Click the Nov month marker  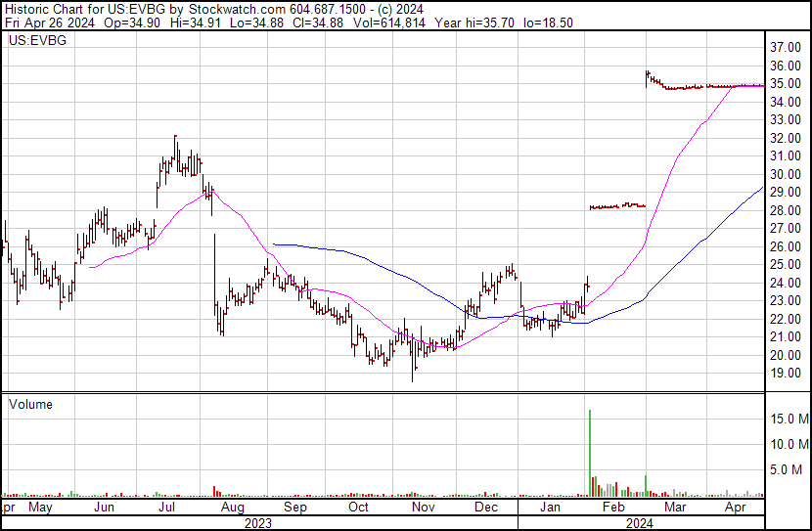point(423,508)
